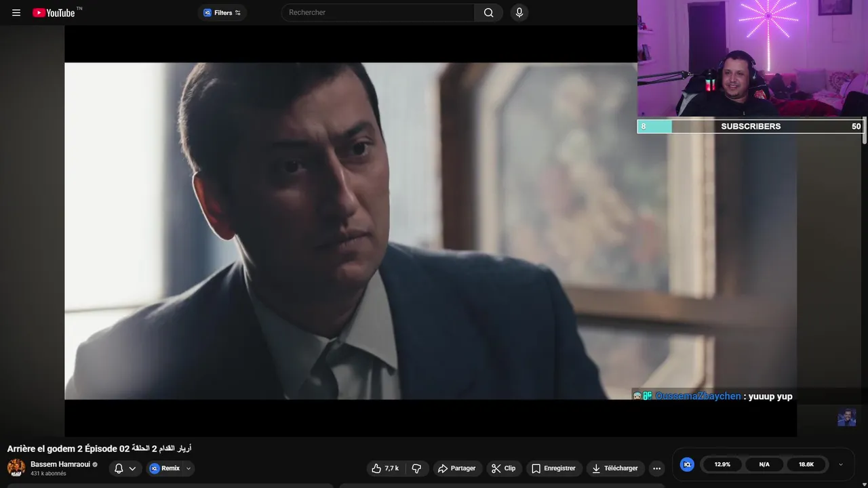This screenshot has height=488, width=868.
Task: Click the small avatar thumbnail at right
Action: pyautogui.click(x=846, y=418)
